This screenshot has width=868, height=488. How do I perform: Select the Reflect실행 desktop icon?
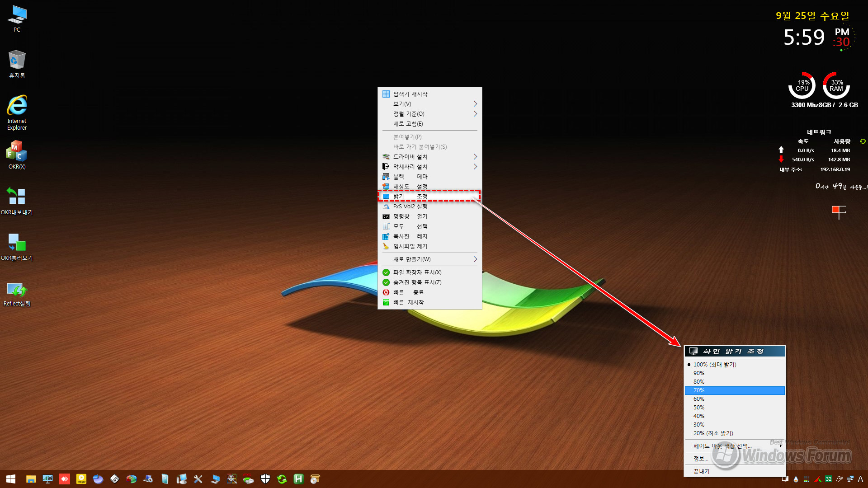coord(17,294)
